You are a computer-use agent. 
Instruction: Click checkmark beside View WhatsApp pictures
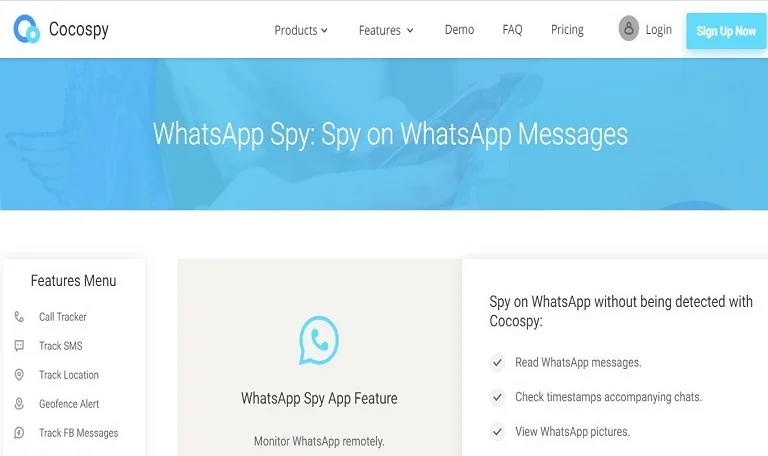497,432
